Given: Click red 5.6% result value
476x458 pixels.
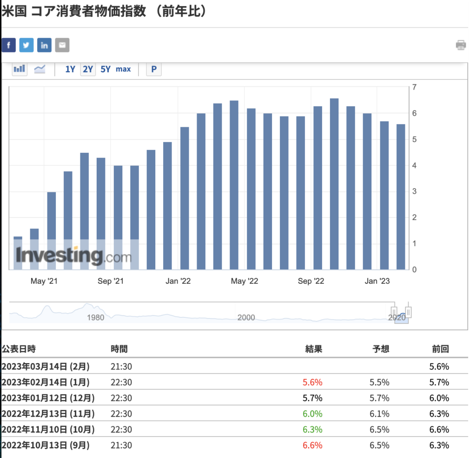Looking at the screenshot, I should point(312,382).
